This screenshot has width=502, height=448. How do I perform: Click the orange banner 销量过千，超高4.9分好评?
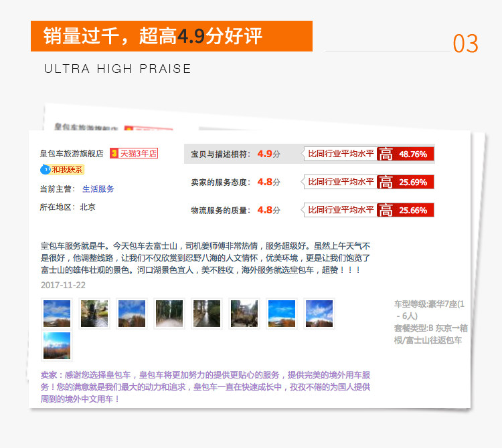tap(171, 36)
